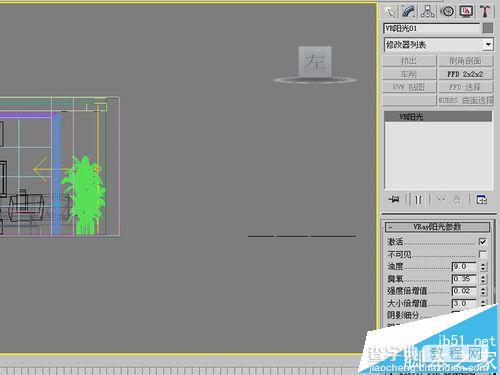
Task: Open Configure Modifier Sets icon
Action: pyautogui.click(x=481, y=199)
